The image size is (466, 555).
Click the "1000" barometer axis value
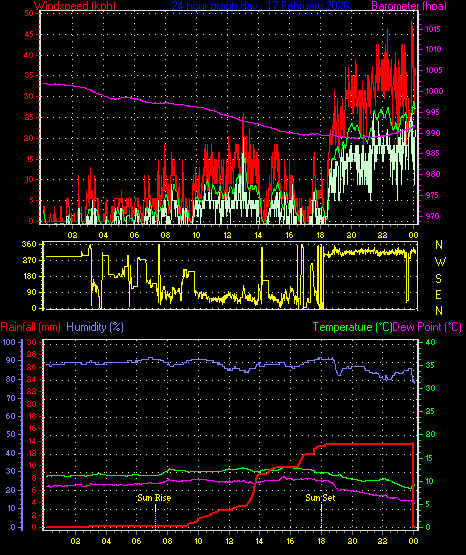tap(434, 91)
